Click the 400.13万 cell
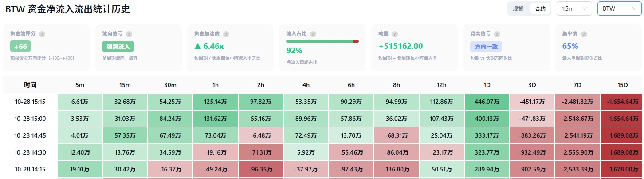 (x=487, y=119)
